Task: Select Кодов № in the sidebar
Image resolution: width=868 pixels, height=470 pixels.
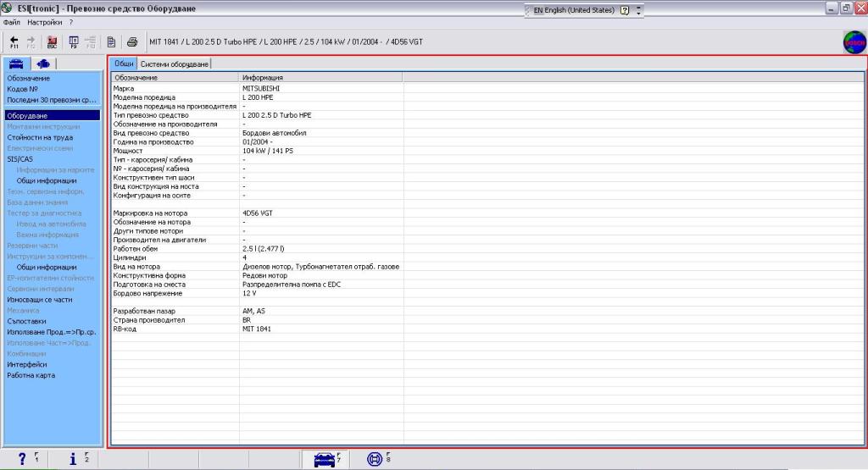Action: pyautogui.click(x=22, y=89)
